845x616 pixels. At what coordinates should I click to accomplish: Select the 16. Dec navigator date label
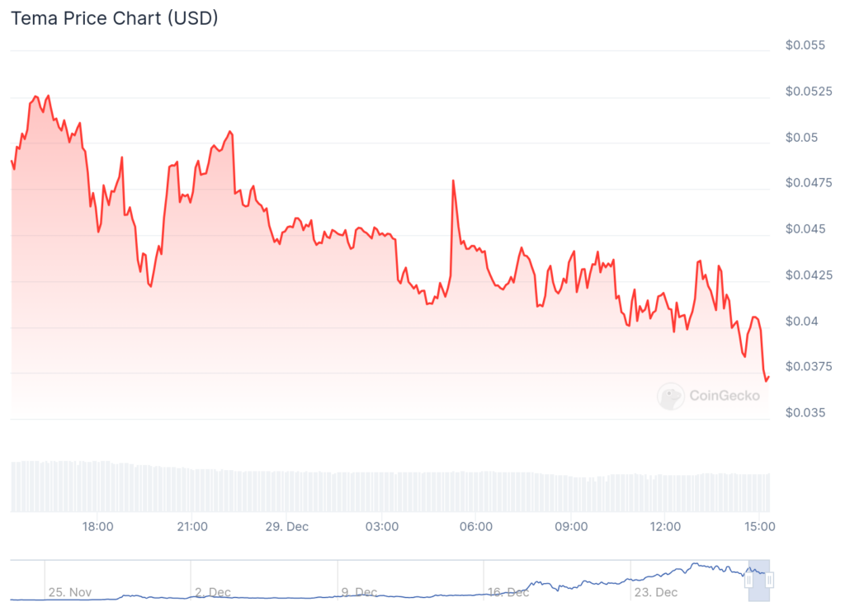pos(508,592)
